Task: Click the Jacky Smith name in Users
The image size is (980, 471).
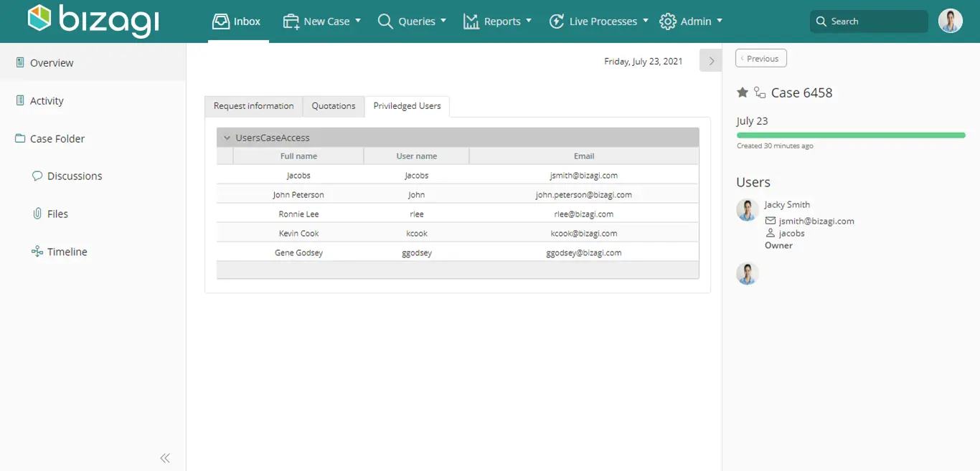Action: (x=787, y=204)
